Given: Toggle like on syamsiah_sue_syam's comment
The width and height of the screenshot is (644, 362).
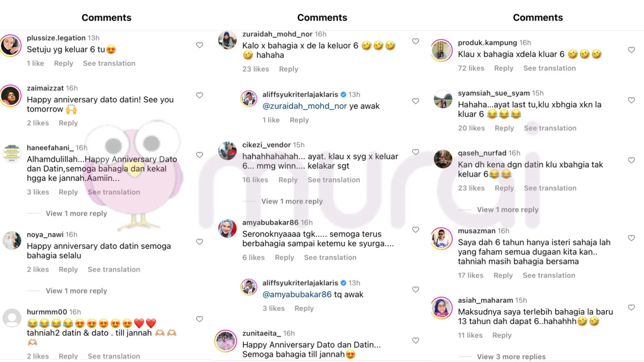Looking at the screenshot, I should tap(631, 100).
